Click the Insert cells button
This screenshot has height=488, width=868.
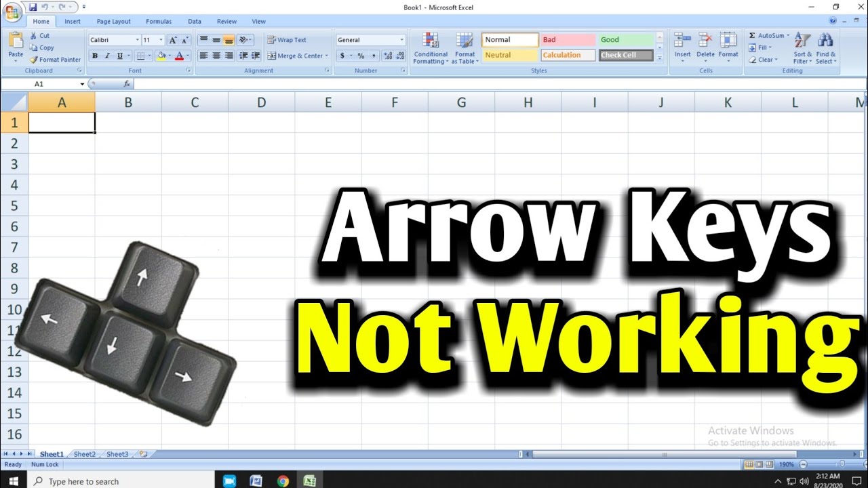tap(683, 48)
